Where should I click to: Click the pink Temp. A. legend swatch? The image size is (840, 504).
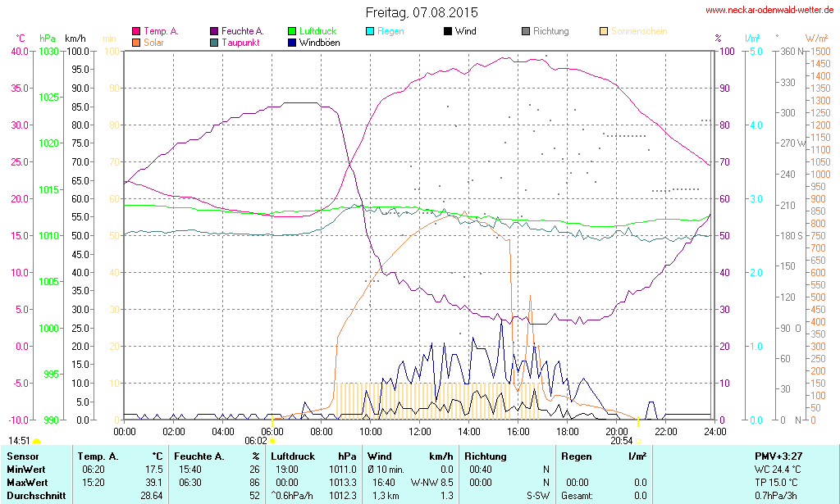(x=136, y=31)
